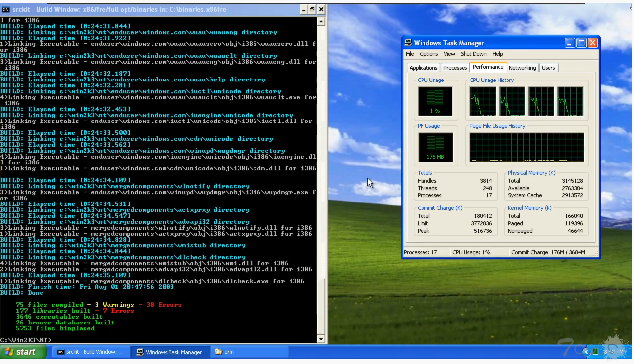Open the File menu in Task Manager
This screenshot has height=364, width=634.
[410, 54]
